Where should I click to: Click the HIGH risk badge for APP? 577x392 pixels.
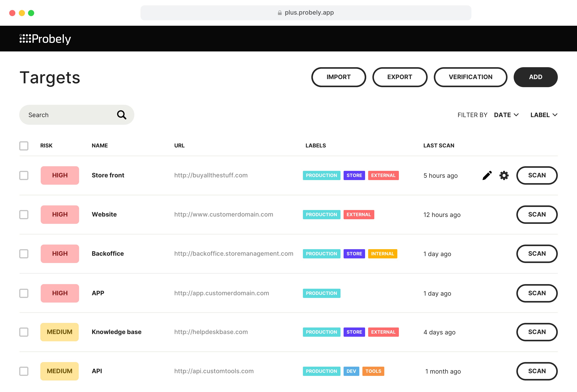point(60,293)
